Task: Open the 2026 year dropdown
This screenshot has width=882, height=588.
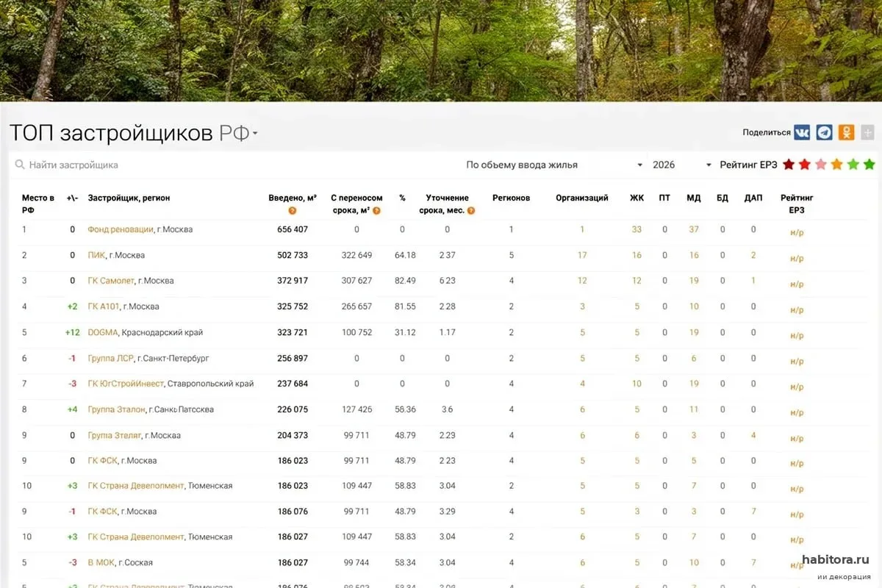Action: pyautogui.click(x=682, y=165)
